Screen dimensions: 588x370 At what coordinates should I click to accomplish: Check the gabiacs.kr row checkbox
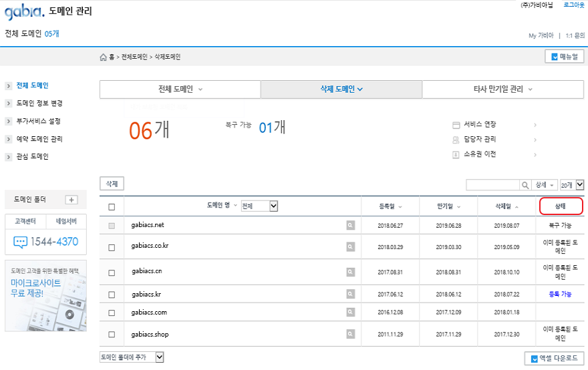[112, 295]
